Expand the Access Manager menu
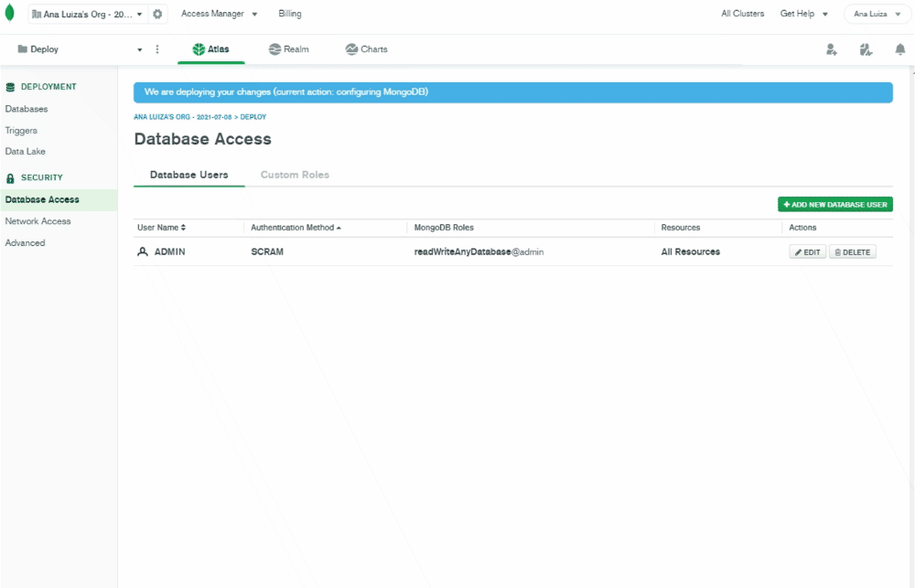 click(x=219, y=14)
